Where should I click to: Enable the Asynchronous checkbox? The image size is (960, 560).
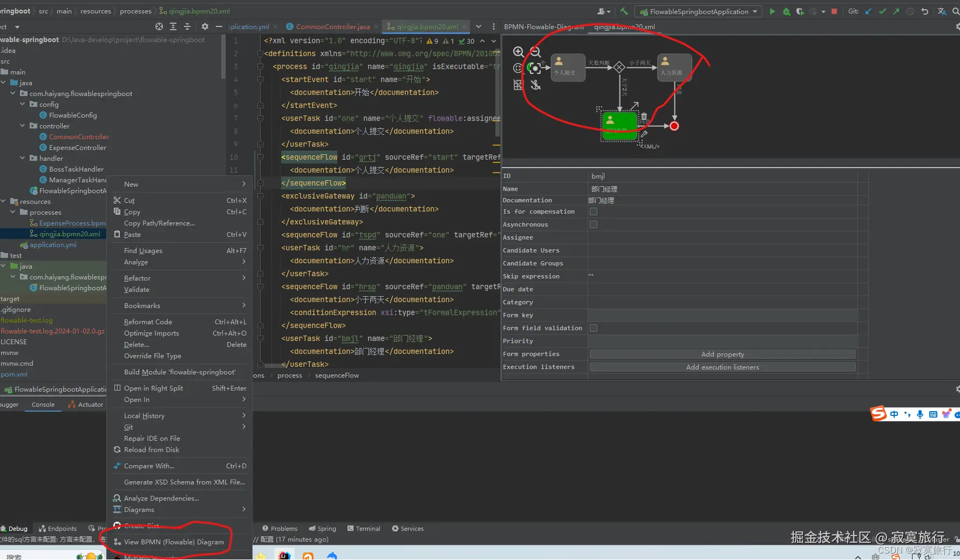click(x=594, y=224)
